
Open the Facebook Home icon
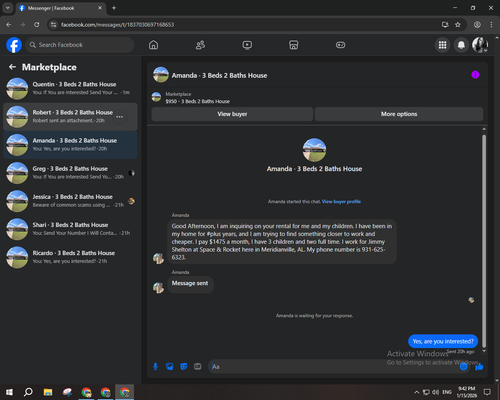click(153, 45)
